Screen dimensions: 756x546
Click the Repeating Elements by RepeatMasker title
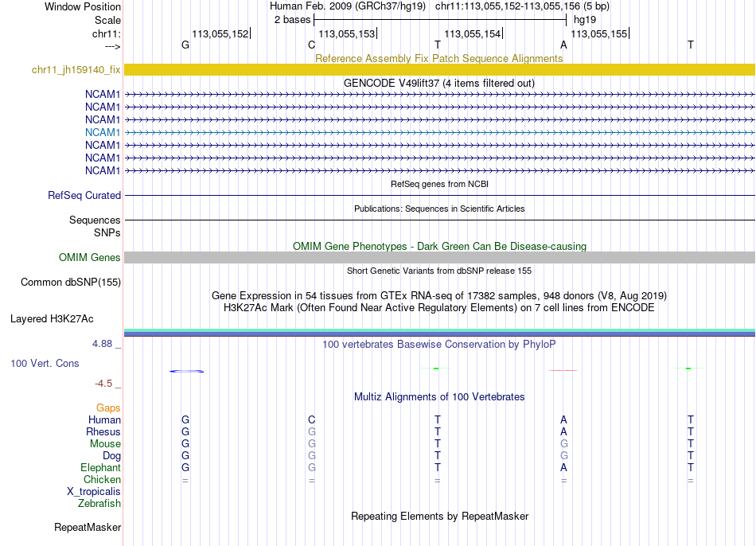click(439, 516)
